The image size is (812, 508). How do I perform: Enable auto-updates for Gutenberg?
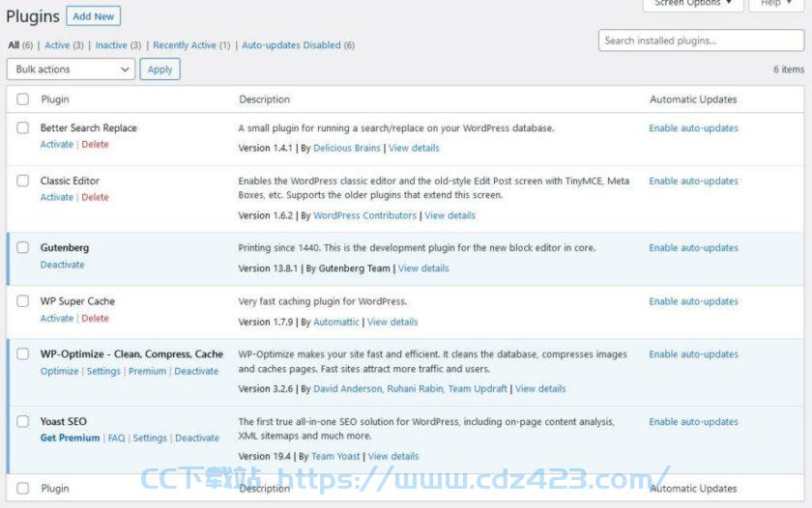tap(693, 247)
